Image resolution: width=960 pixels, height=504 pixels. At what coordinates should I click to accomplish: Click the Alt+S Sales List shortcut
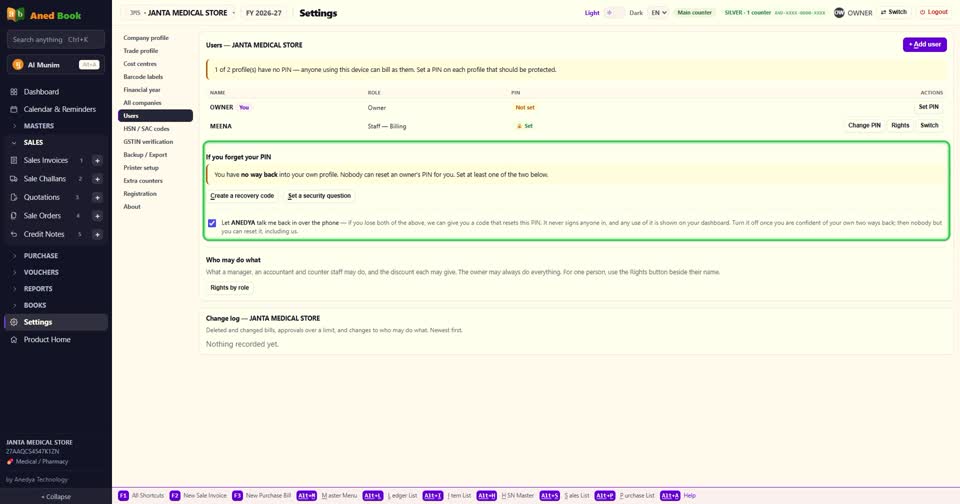click(564, 495)
